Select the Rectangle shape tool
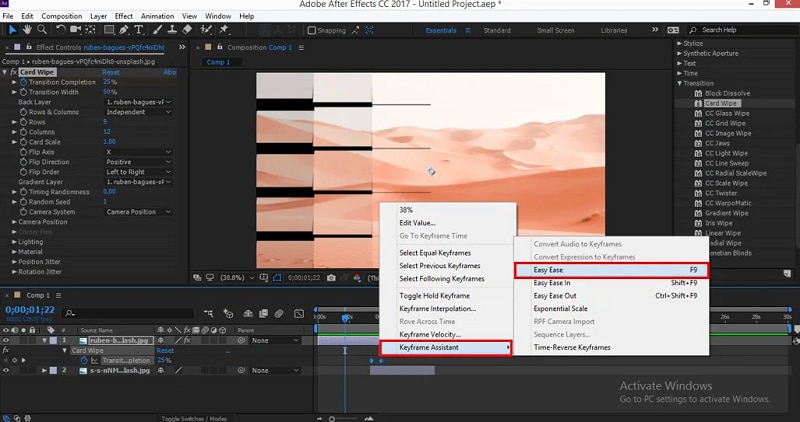 [x=109, y=30]
